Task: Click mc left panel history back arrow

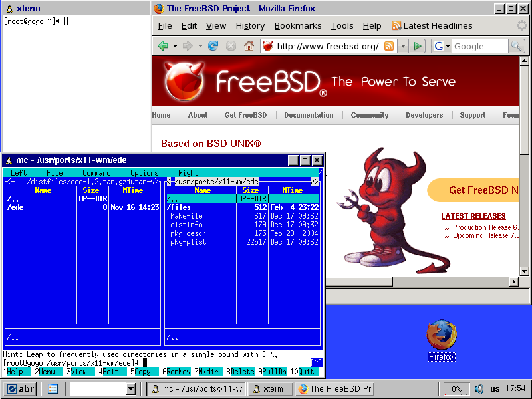Action: (x=9, y=182)
